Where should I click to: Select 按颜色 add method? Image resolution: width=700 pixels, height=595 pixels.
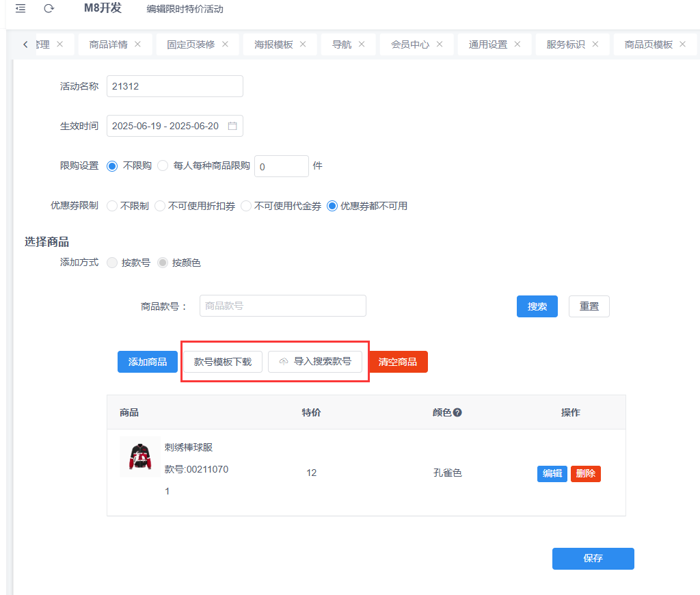pyautogui.click(x=163, y=263)
